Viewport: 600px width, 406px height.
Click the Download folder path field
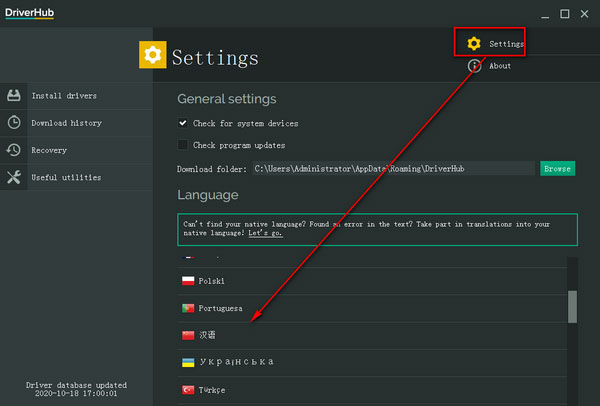point(393,169)
